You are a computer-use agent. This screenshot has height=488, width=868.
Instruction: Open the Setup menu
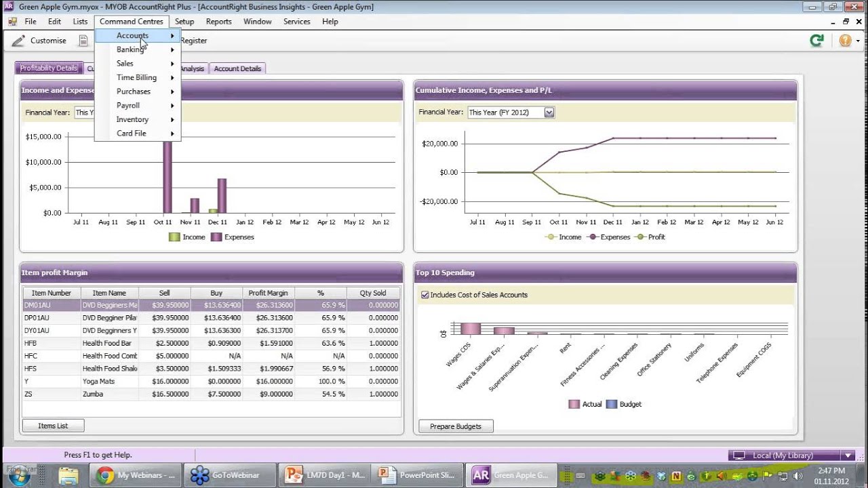[x=184, y=22]
